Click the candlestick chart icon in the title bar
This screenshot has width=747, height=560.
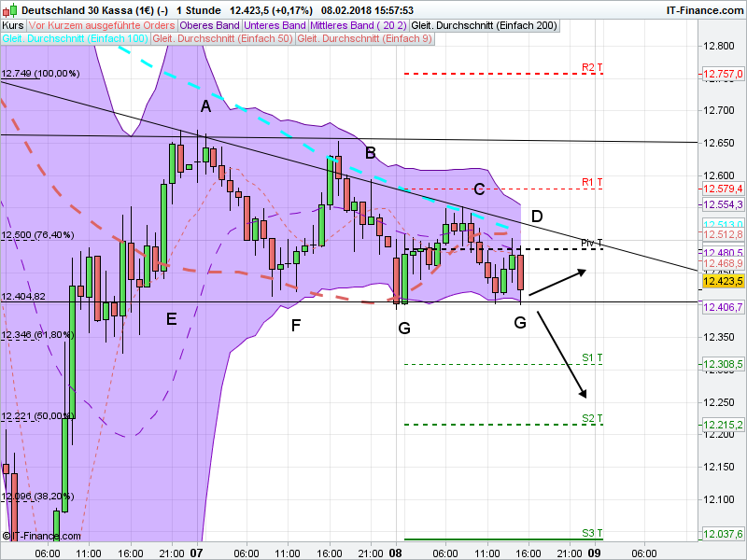point(11,12)
